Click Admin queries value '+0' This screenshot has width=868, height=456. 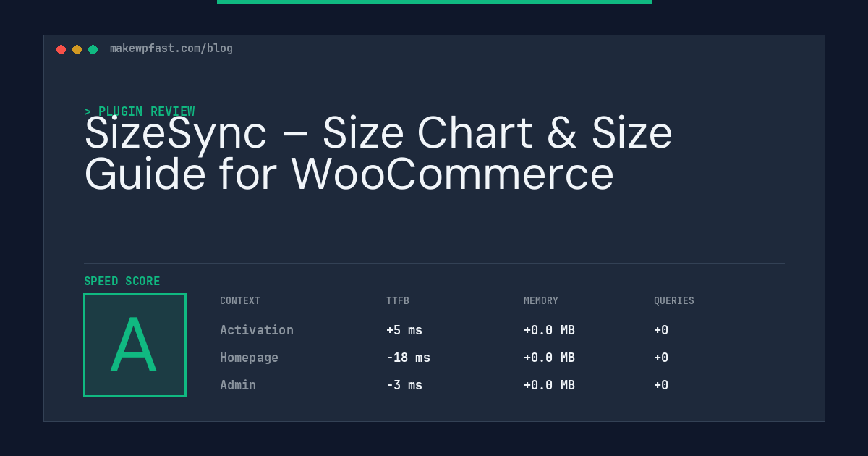pyautogui.click(x=661, y=385)
